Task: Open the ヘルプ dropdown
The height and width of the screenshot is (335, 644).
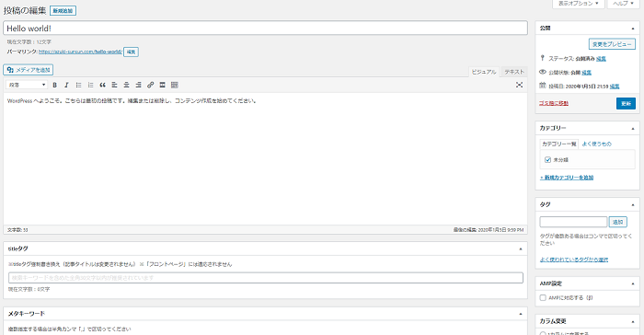Action: coord(623,4)
